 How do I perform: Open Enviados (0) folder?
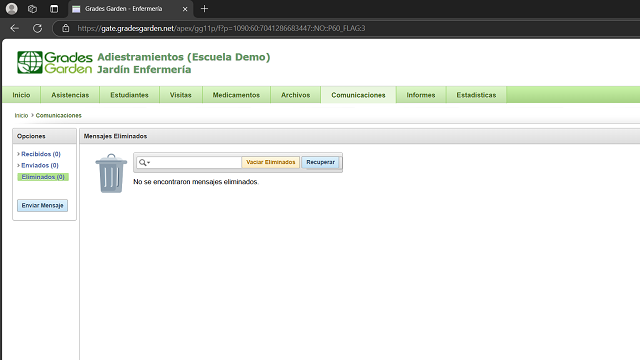point(40,165)
